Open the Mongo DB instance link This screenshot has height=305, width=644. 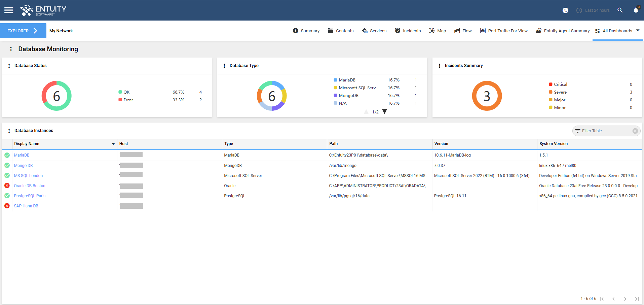click(x=23, y=166)
